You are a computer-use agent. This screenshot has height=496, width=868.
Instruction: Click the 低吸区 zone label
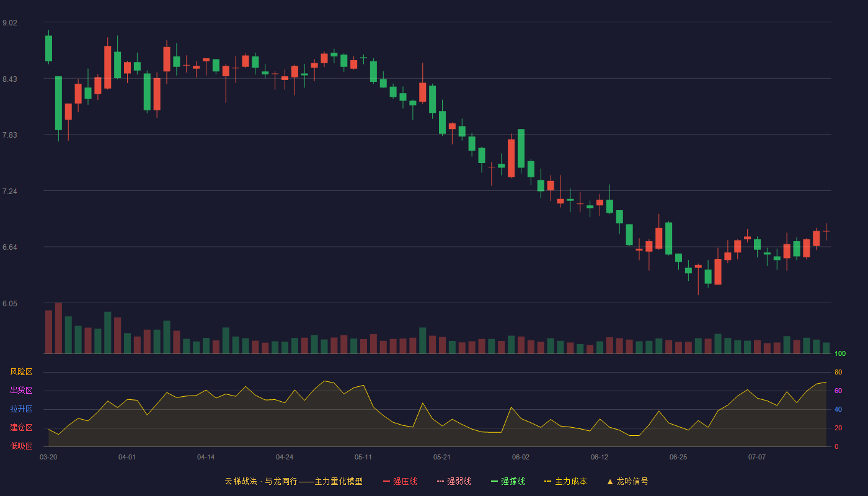21,446
